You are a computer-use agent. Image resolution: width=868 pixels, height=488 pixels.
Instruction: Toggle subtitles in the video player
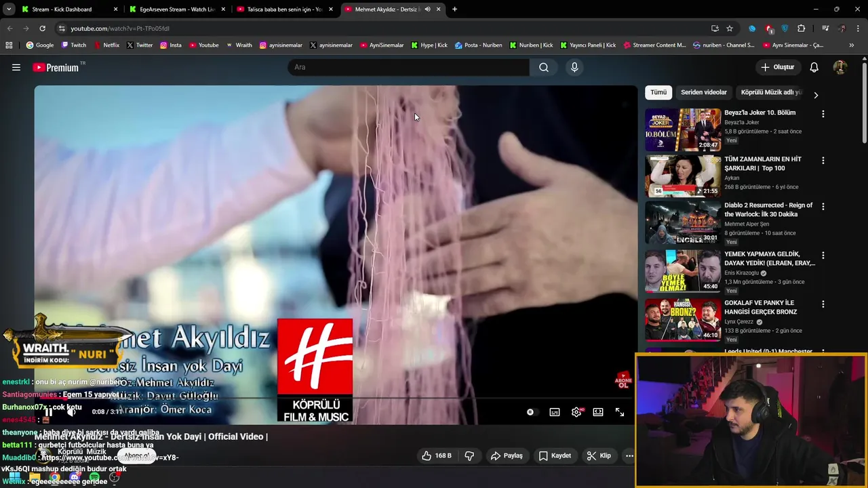[555, 412]
